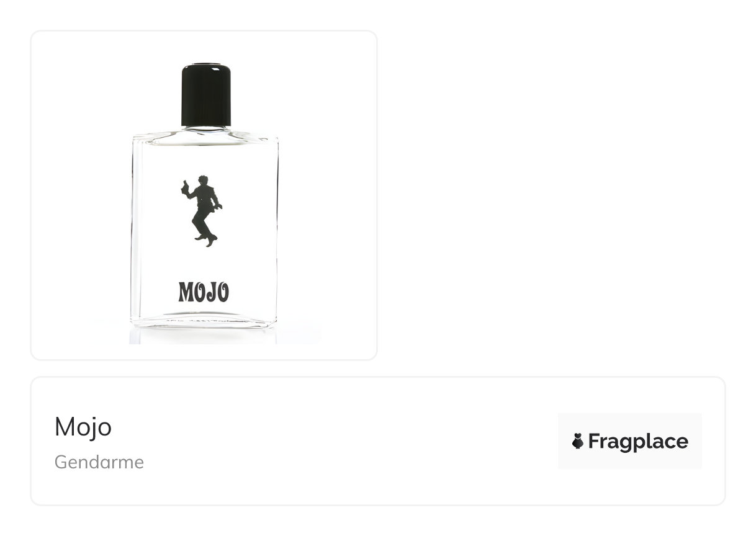Click the glass bottle neck below cap

(x=205, y=130)
